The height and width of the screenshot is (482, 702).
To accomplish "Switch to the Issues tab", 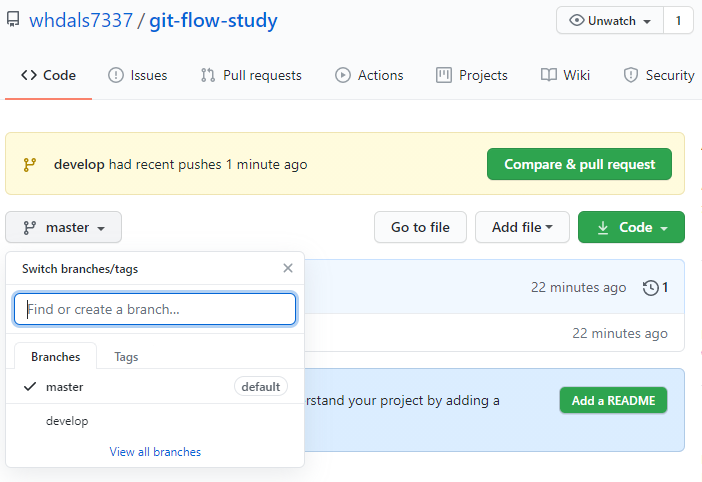I will [138, 75].
